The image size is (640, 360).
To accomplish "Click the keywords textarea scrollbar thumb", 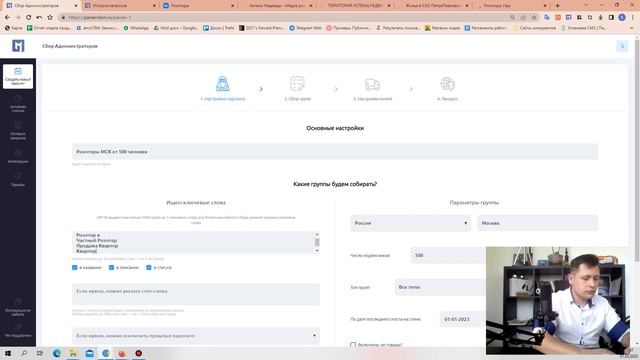I will 317,242.
